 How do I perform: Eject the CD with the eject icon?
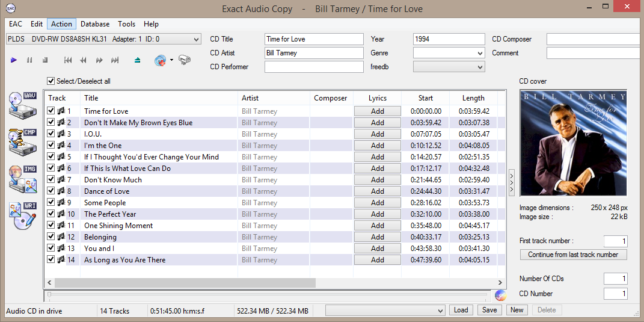tap(138, 60)
